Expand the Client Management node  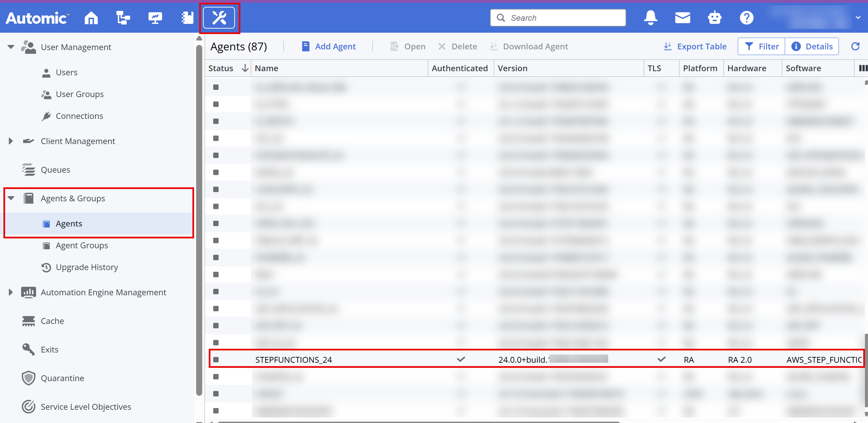[11, 141]
